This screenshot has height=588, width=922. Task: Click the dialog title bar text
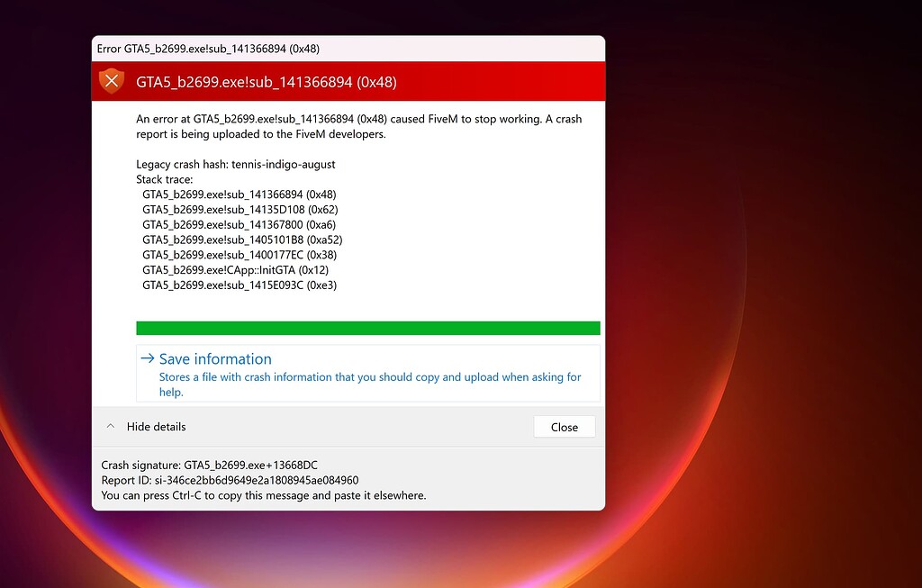pyautogui.click(x=208, y=49)
